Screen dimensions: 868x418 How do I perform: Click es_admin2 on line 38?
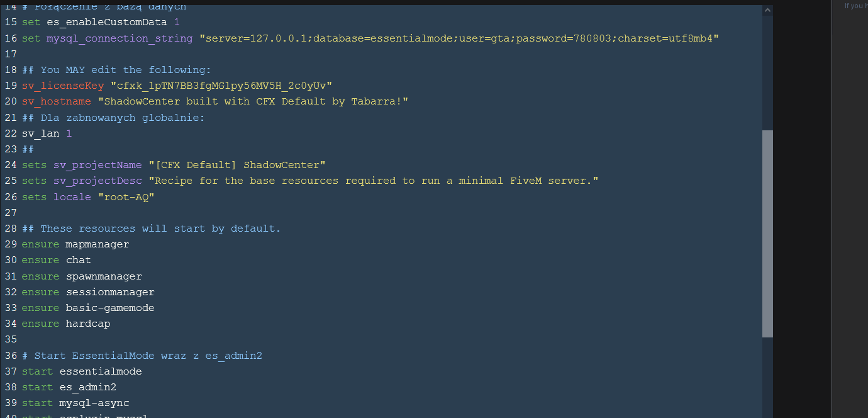[87, 387]
